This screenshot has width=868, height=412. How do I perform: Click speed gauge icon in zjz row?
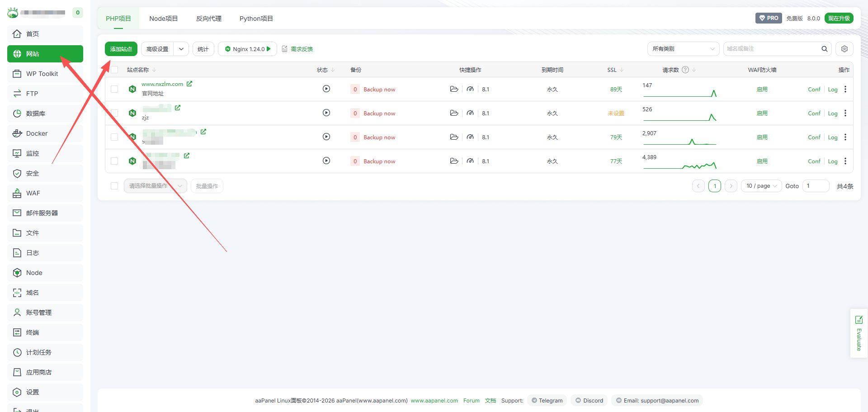(470, 113)
